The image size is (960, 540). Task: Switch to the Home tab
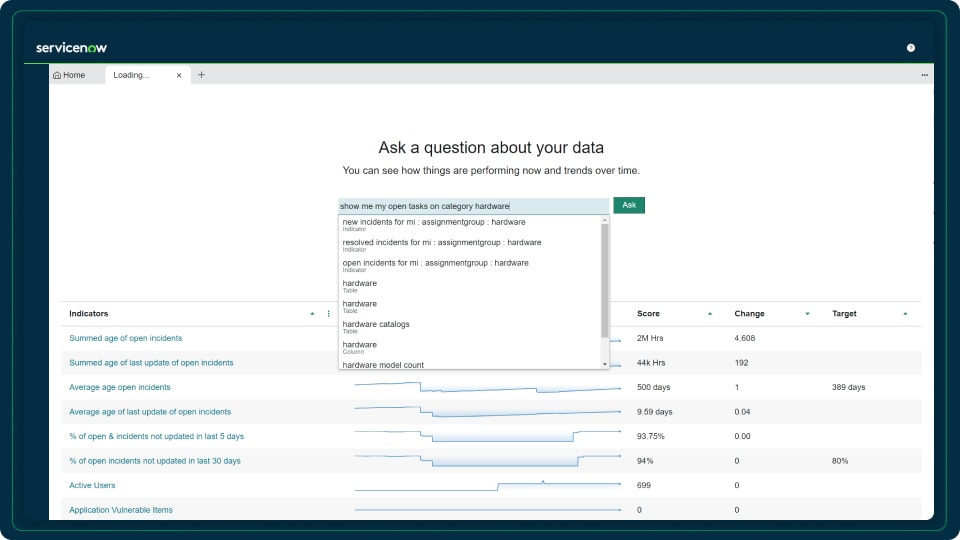(x=70, y=75)
